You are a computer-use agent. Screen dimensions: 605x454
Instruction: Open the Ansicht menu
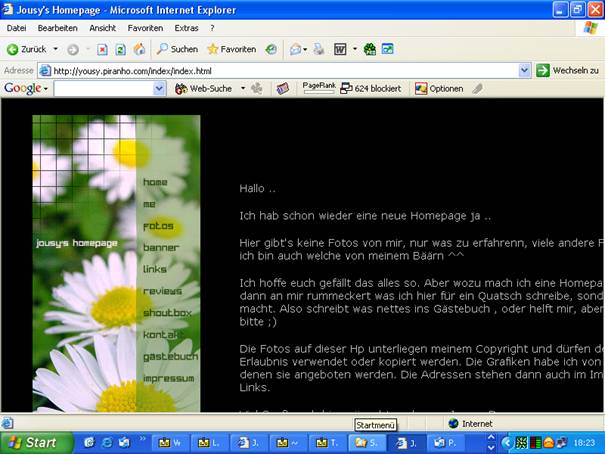point(102,28)
